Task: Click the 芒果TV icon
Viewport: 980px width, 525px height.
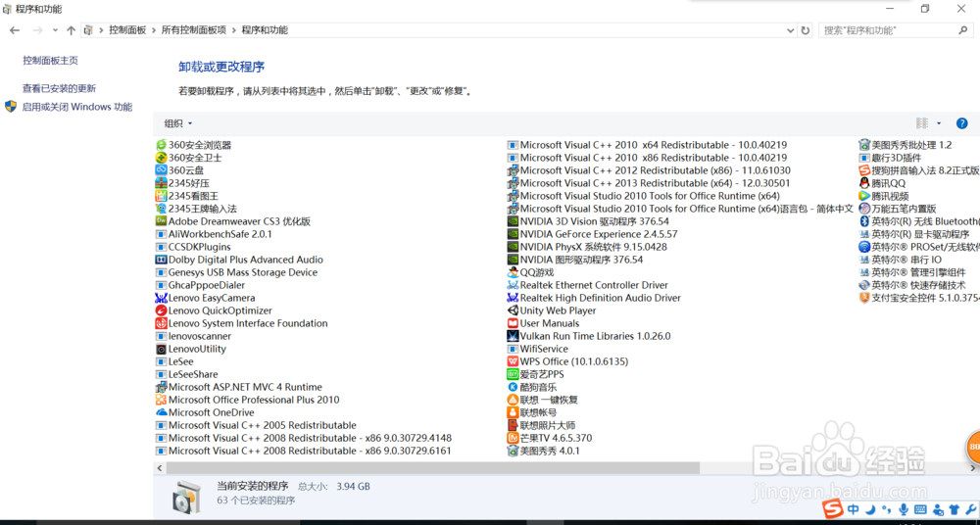Action: coord(513,438)
